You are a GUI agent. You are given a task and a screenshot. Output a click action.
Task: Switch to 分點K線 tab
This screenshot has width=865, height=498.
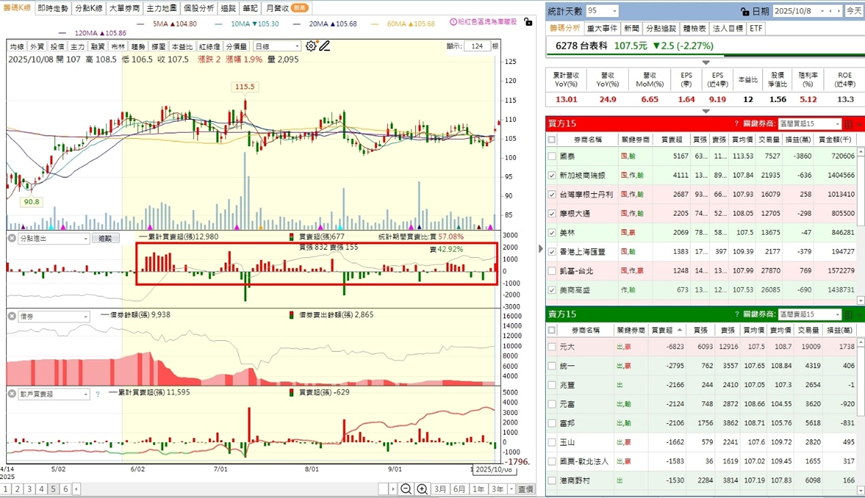pos(88,8)
